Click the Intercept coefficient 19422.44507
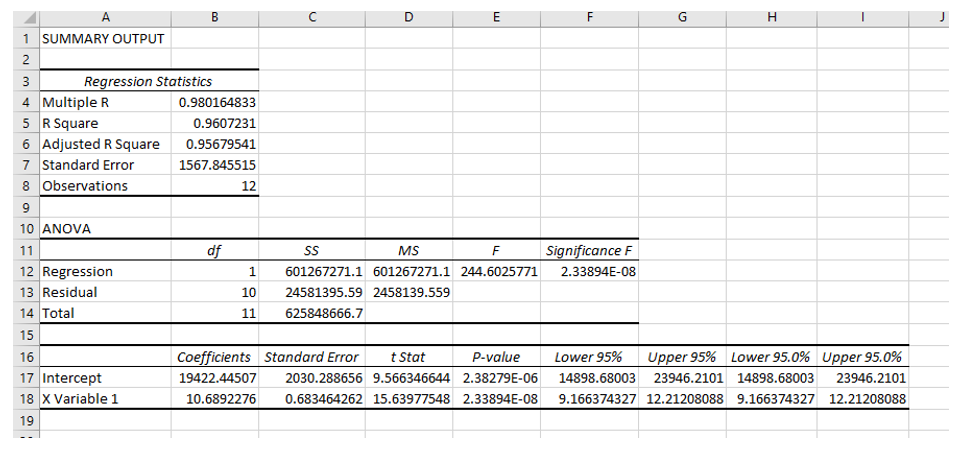The height and width of the screenshot is (450, 966). coord(216,378)
